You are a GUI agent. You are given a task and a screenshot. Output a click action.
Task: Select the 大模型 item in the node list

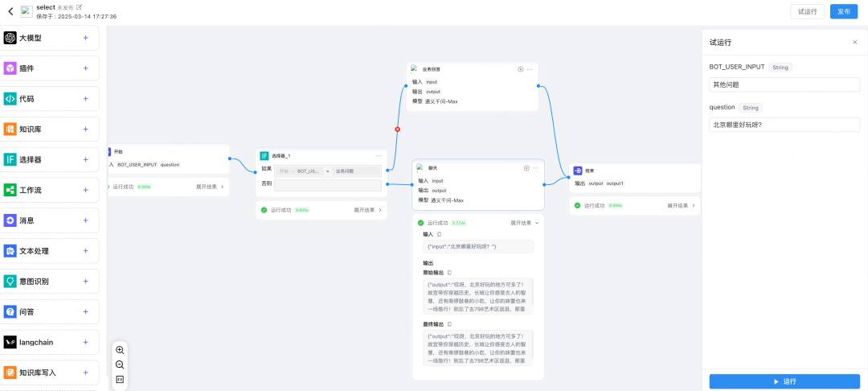(x=50, y=38)
